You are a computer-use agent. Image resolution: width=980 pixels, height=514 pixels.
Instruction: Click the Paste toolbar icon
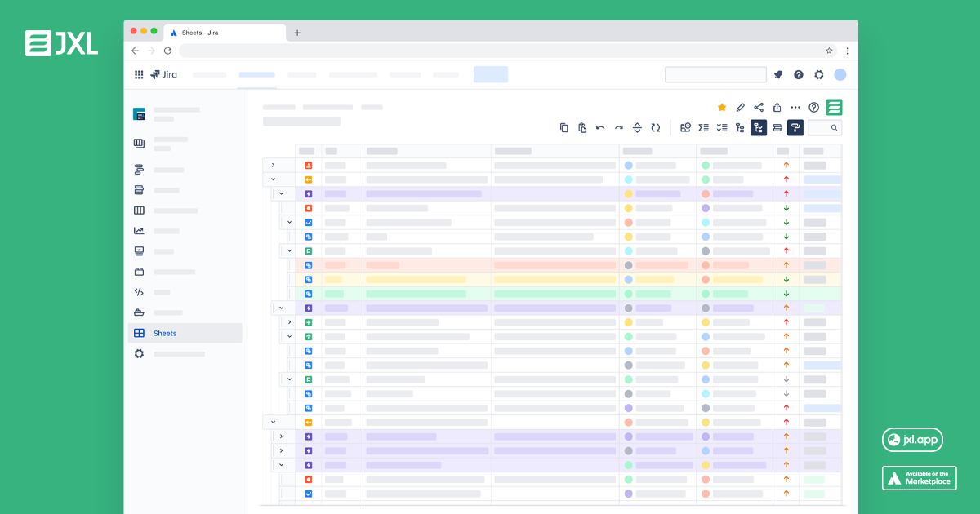click(x=581, y=127)
